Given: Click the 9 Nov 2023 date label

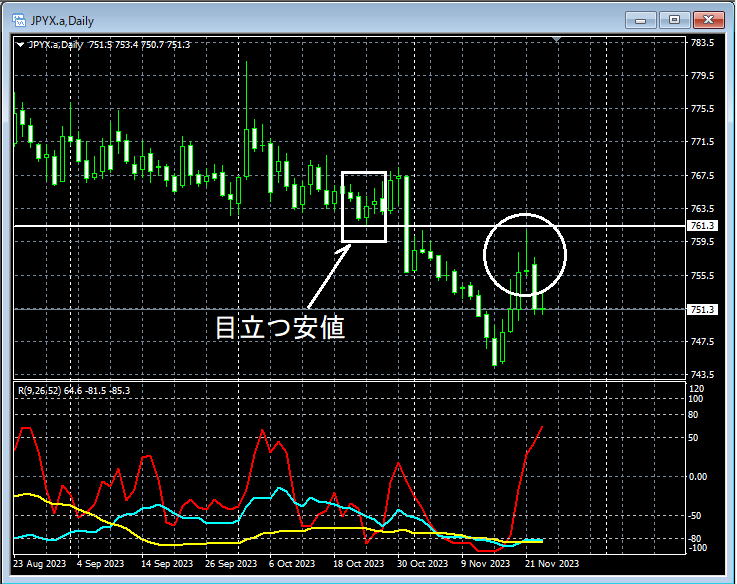Looking at the screenshot, I should tap(485, 563).
